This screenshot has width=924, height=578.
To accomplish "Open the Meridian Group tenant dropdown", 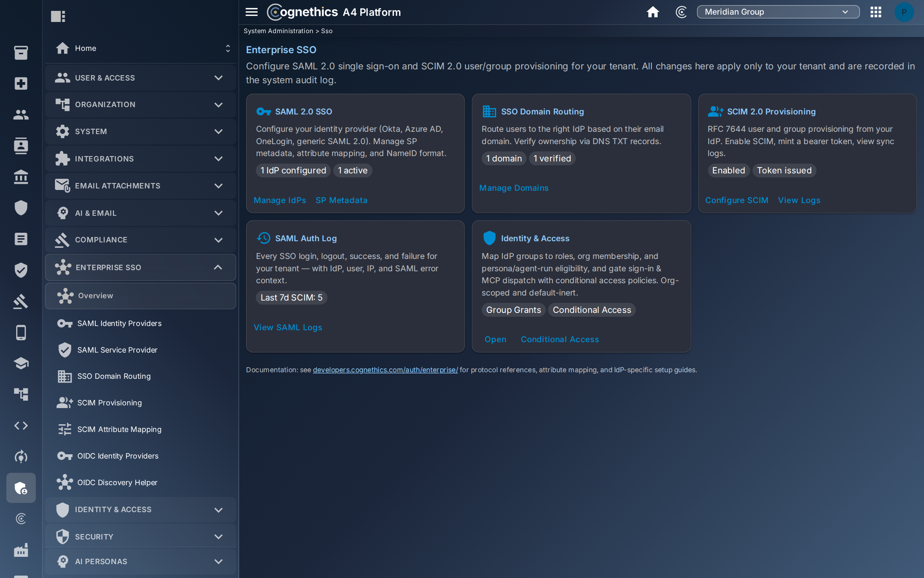I will tap(778, 12).
